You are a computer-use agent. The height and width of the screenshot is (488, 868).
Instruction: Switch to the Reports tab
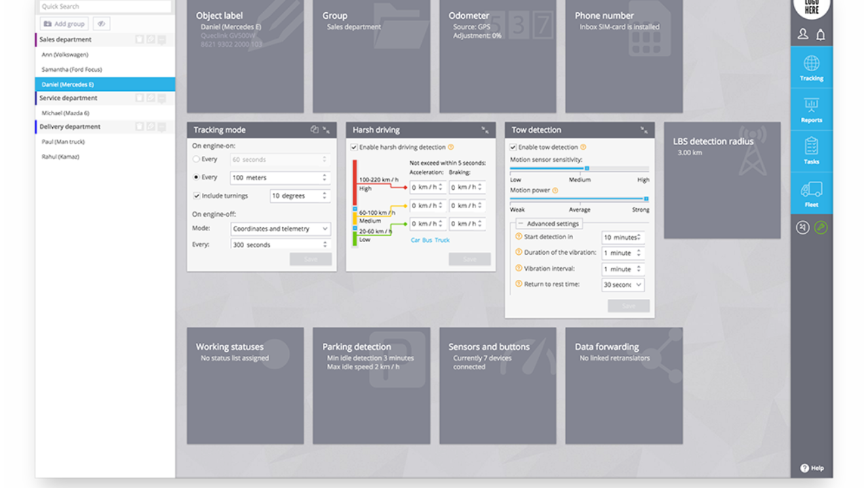coord(811,110)
